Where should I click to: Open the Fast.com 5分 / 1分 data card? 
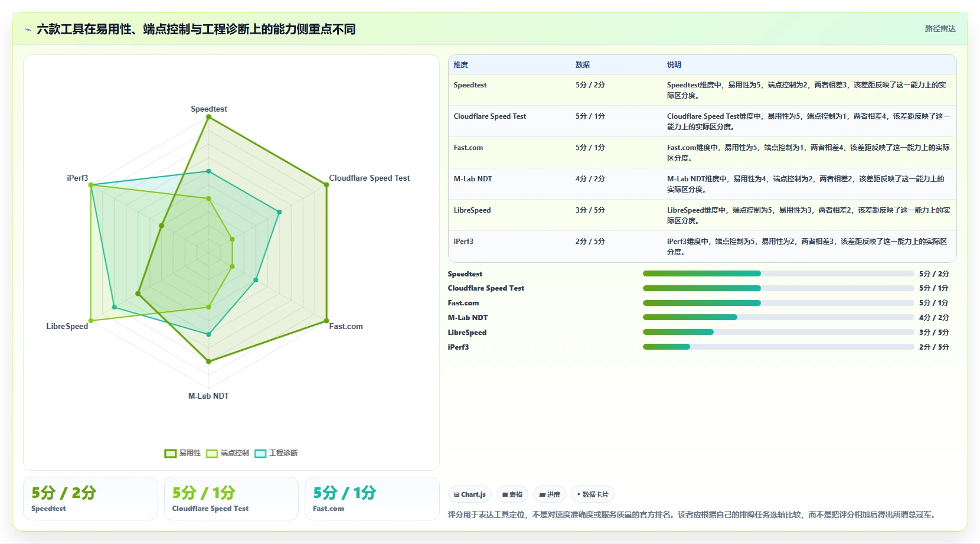(372, 499)
